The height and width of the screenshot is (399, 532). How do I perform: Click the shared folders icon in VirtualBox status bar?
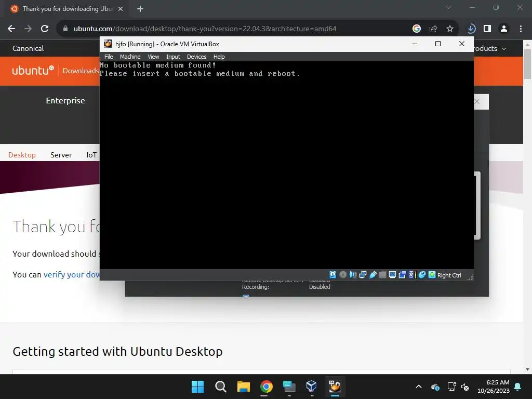point(382,275)
